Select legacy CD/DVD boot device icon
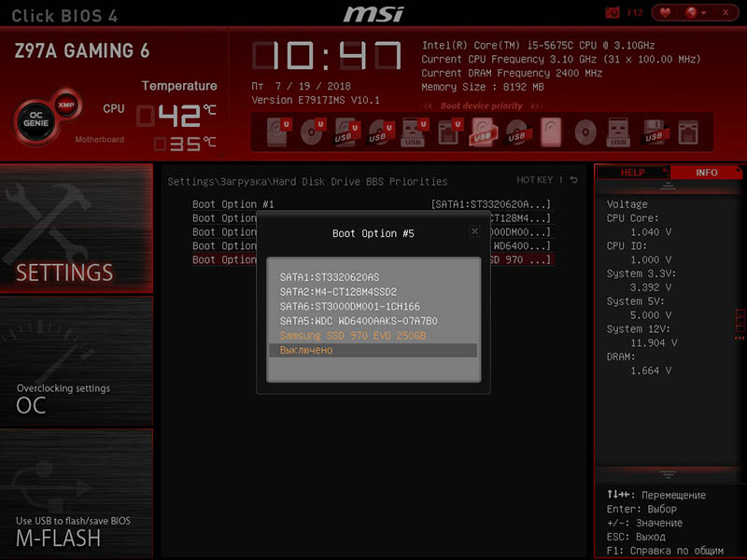The width and height of the screenshot is (747, 560). [585, 132]
